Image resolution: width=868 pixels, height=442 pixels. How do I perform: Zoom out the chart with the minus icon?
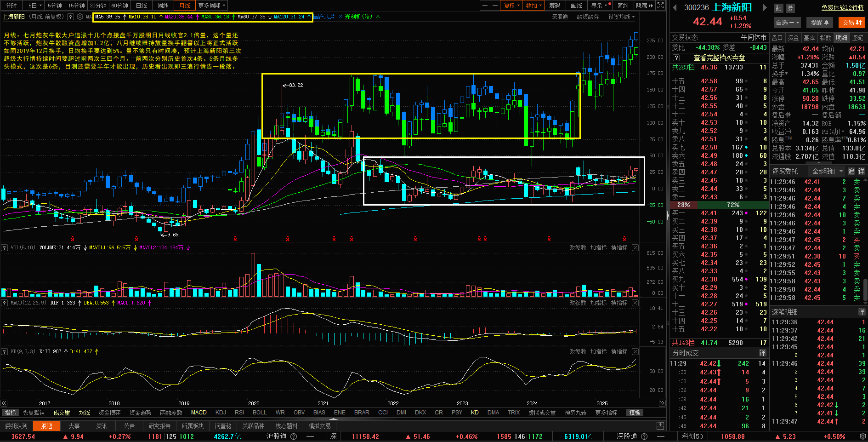pyautogui.click(x=495, y=6)
